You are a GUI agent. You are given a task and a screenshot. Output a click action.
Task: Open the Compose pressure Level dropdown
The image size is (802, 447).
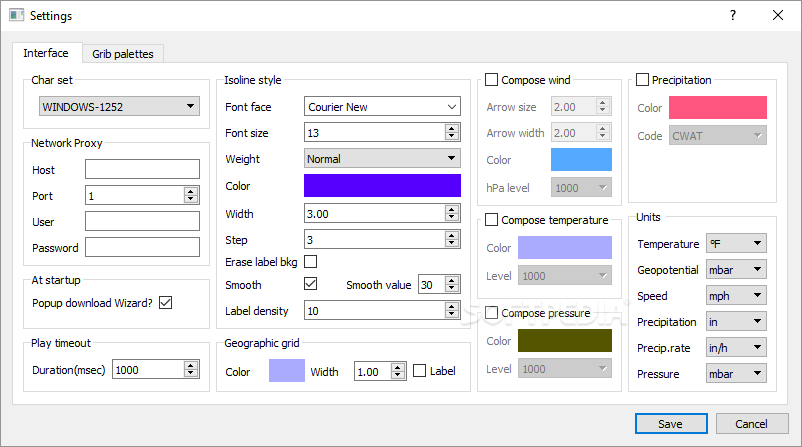(x=565, y=368)
